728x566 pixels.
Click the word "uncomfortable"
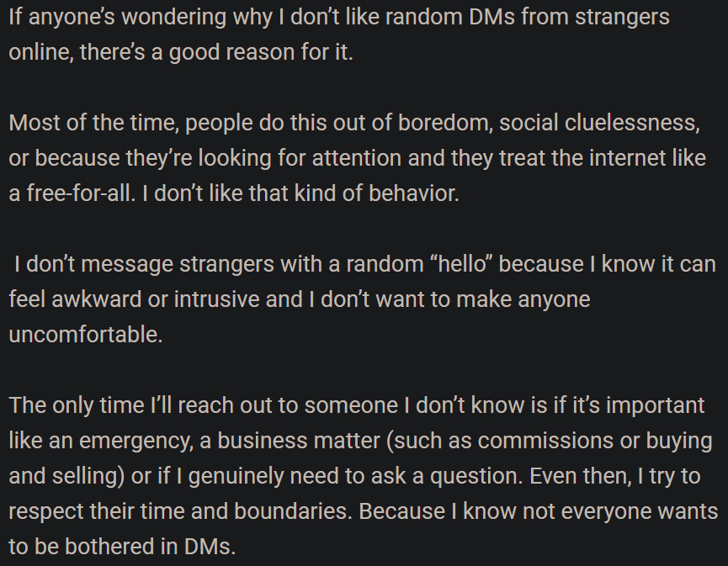(x=84, y=335)
